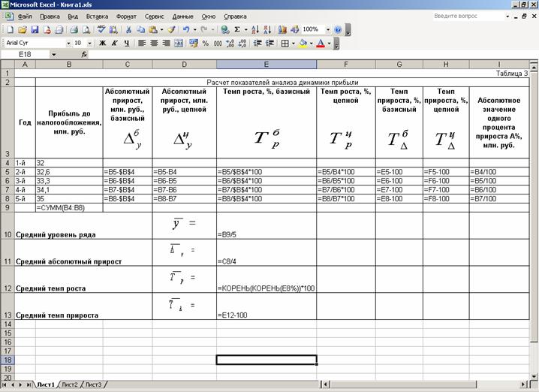Viewport: 539px width, 392px height.
Task: Apply the red font color
Action: point(321,43)
